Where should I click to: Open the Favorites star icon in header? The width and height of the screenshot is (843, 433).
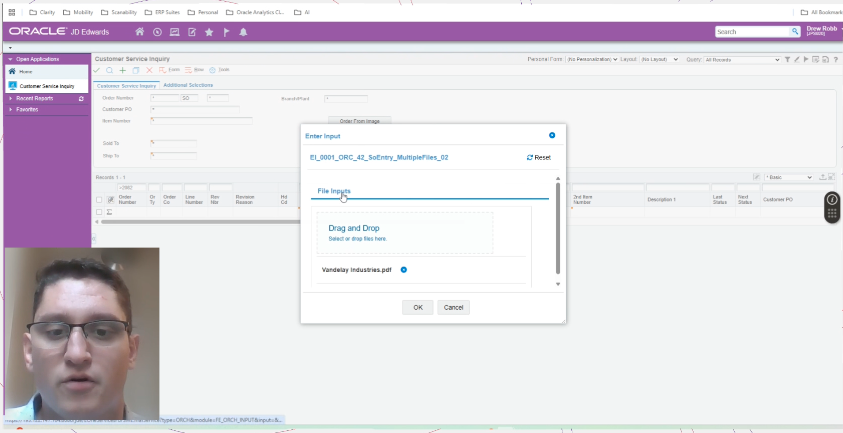click(209, 32)
